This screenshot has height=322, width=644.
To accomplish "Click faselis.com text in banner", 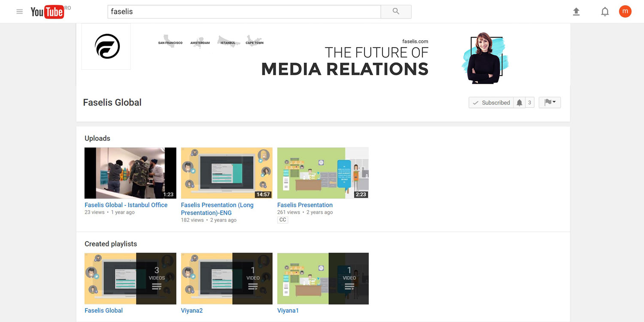I will (415, 41).
